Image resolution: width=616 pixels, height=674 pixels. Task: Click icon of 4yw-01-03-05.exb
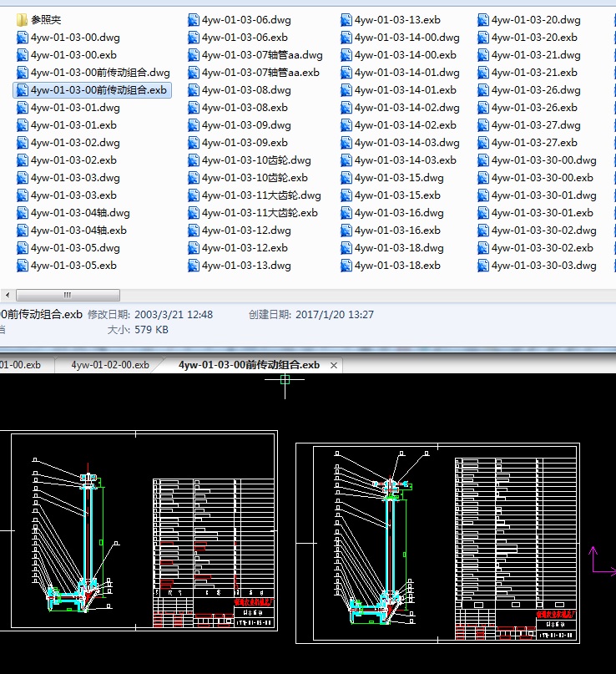pyautogui.click(x=22, y=266)
